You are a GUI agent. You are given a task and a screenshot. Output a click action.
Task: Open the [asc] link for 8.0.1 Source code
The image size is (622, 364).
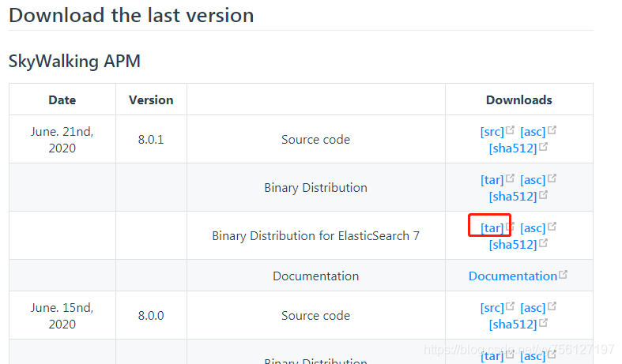click(533, 131)
